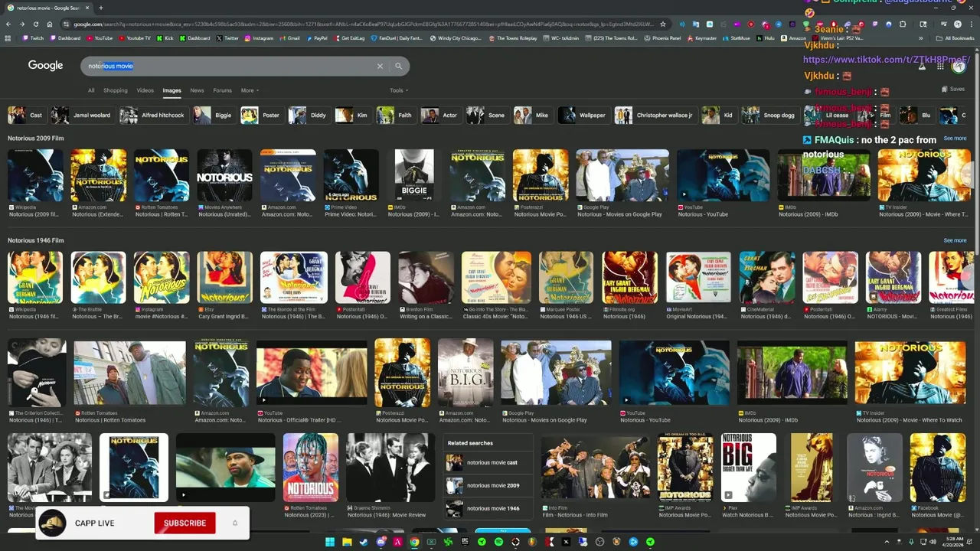
Task: Open Saves collection icon
Action: (953, 89)
